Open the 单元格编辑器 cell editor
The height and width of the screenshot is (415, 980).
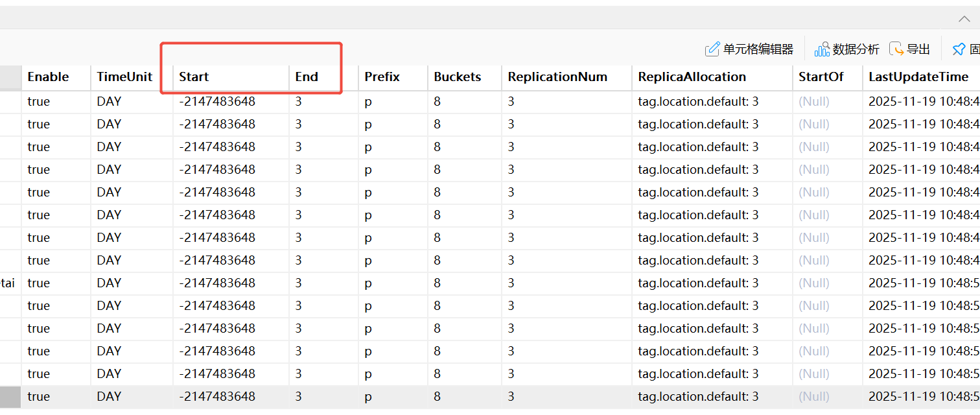749,49
